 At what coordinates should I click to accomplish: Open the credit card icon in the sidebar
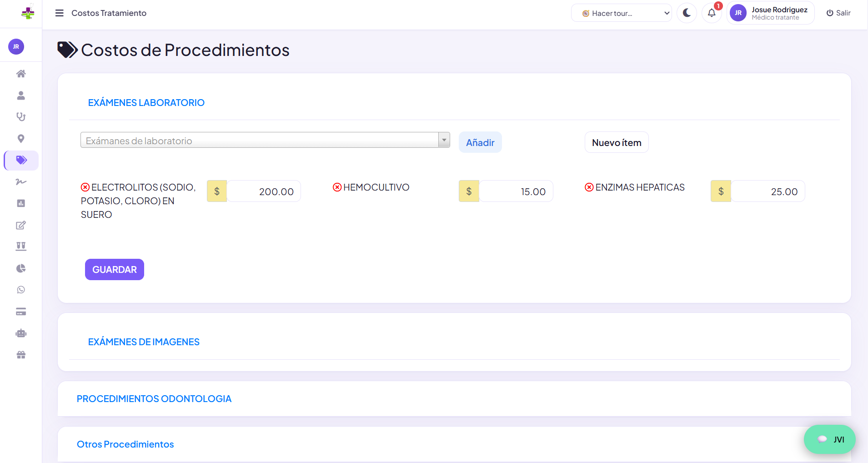point(21,312)
